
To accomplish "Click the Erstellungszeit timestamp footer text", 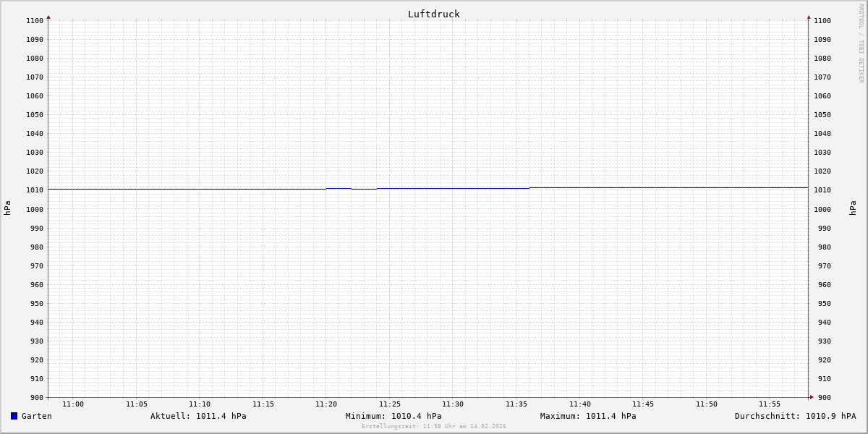I will 434,427.
